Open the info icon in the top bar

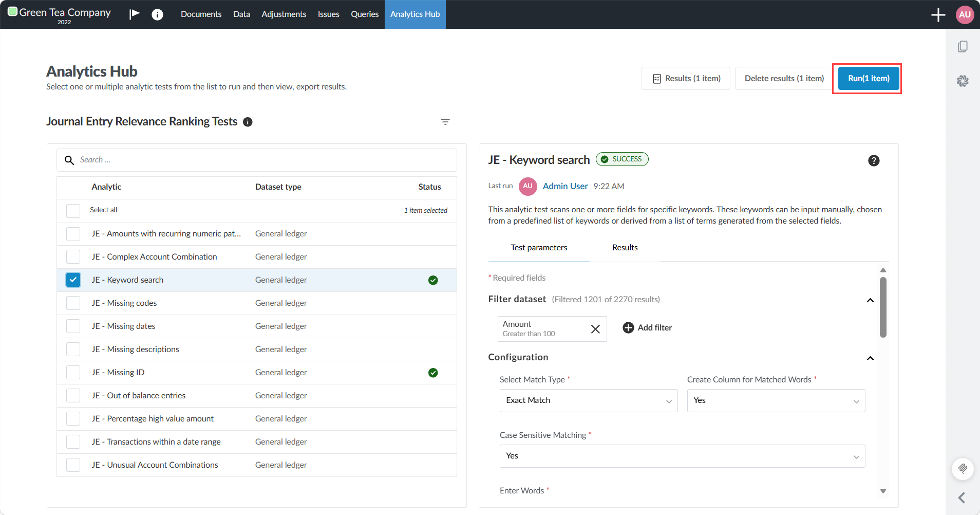(158, 14)
